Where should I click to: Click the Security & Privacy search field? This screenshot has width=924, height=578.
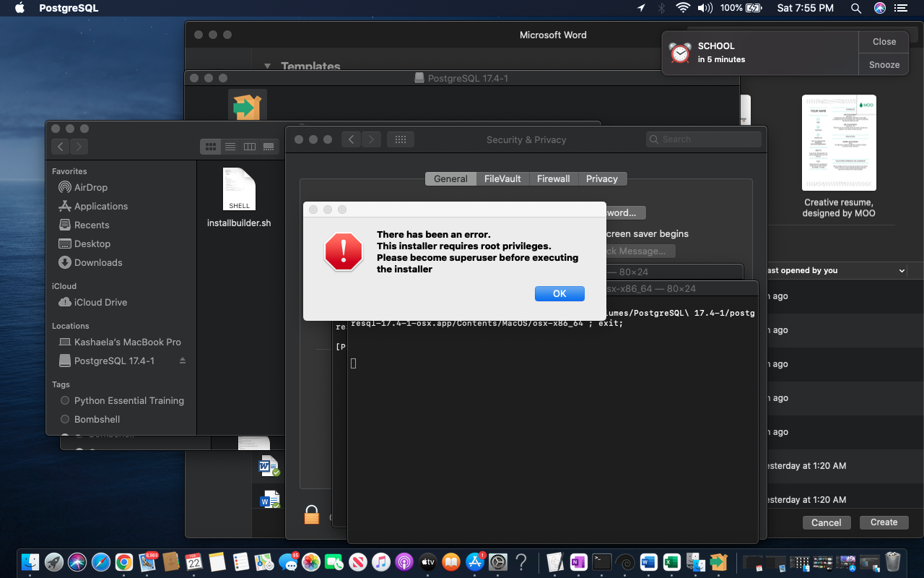tap(704, 139)
